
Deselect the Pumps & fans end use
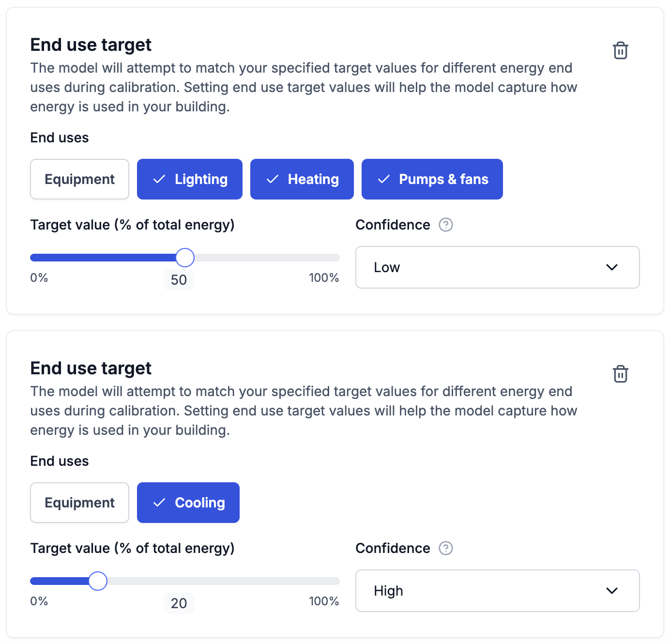click(x=432, y=179)
